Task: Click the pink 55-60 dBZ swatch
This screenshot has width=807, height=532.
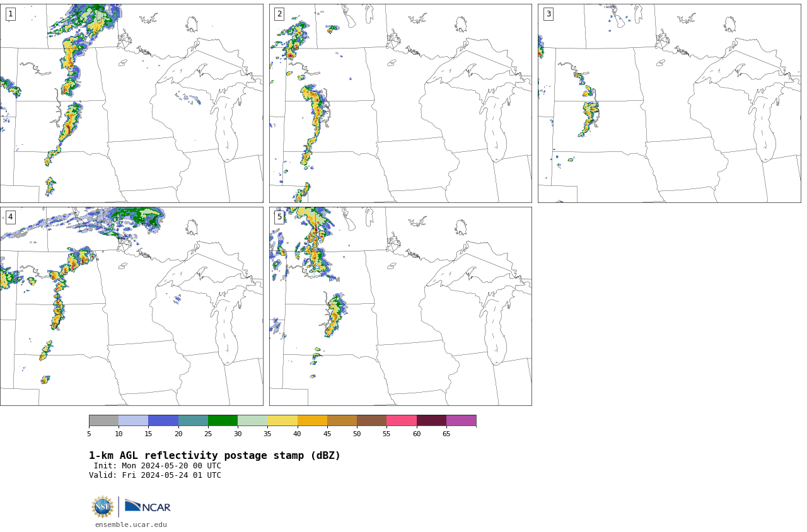Action: (402, 420)
